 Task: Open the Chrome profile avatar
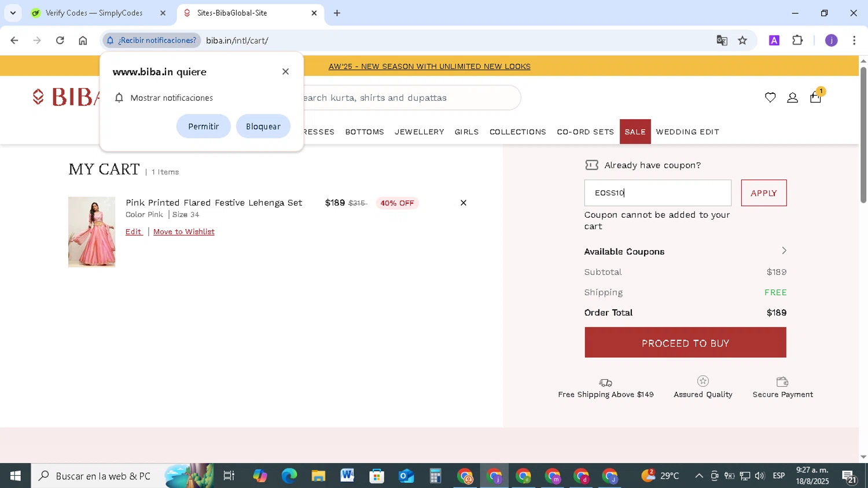831,41
